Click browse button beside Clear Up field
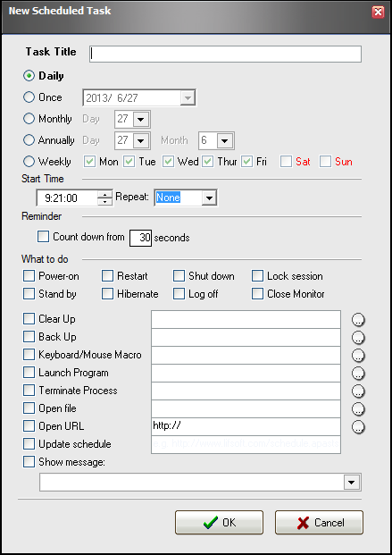This screenshot has height=555, width=392. [x=358, y=320]
